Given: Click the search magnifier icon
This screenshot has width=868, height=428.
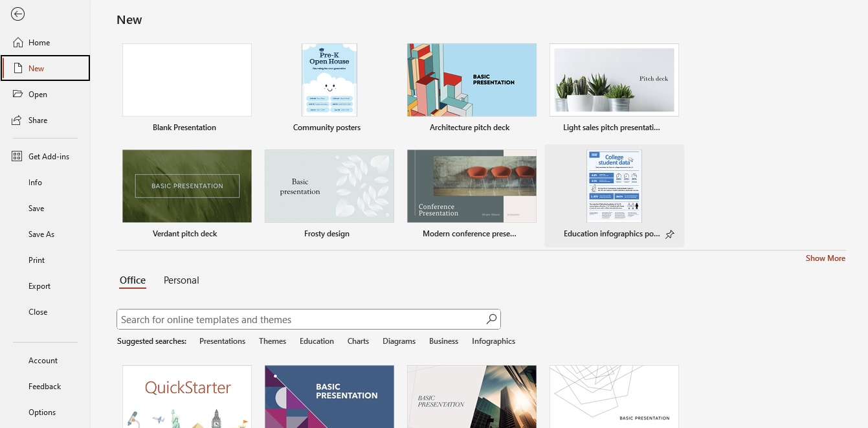Looking at the screenshot, I should tap(491, 319).
